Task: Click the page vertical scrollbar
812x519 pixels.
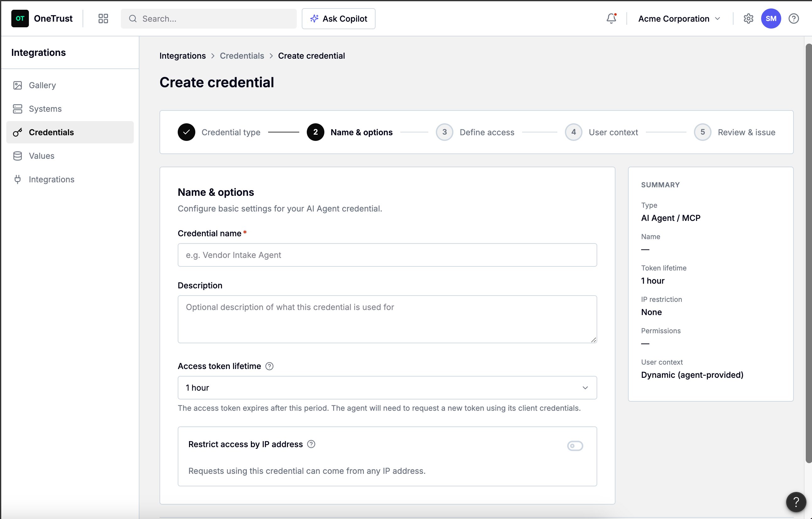Action: 808,253
